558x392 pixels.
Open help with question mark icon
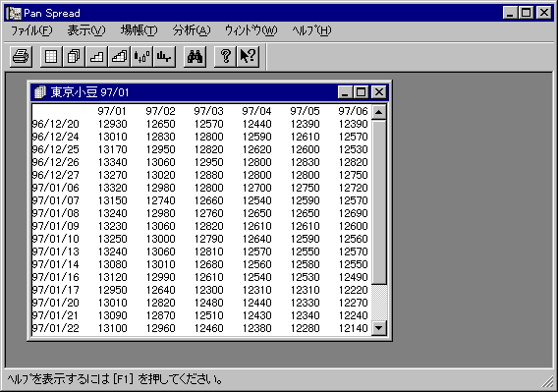[x=225, y=56]
